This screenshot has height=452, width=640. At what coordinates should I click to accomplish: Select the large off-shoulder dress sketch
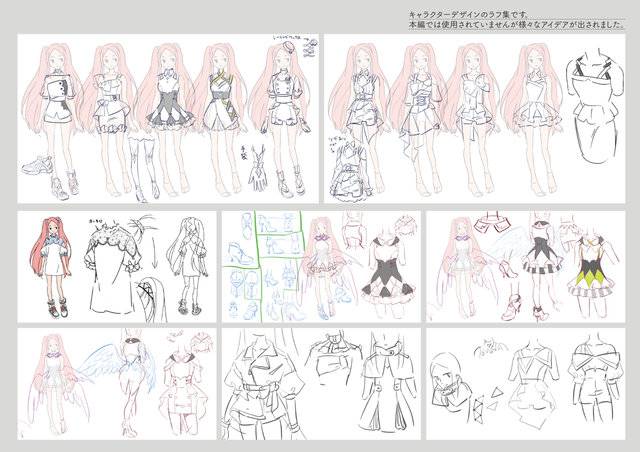coord(594,107)
